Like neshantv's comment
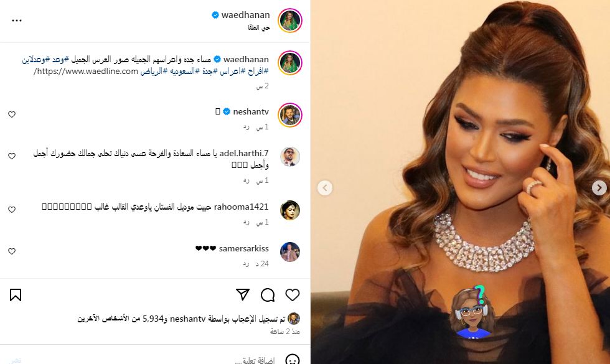610x364 pixels. [x=12, y=114]
